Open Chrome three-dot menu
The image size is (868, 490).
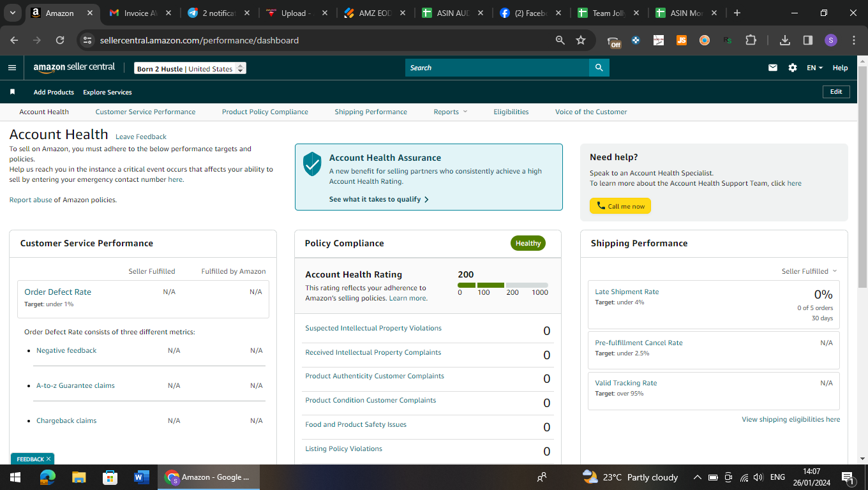click(x=854, y=40)
